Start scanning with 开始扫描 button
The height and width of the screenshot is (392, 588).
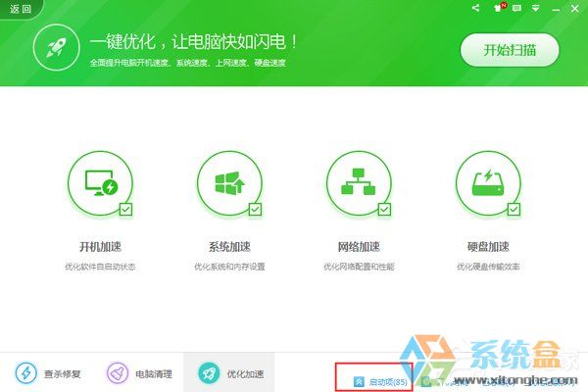tap(510, 50)
